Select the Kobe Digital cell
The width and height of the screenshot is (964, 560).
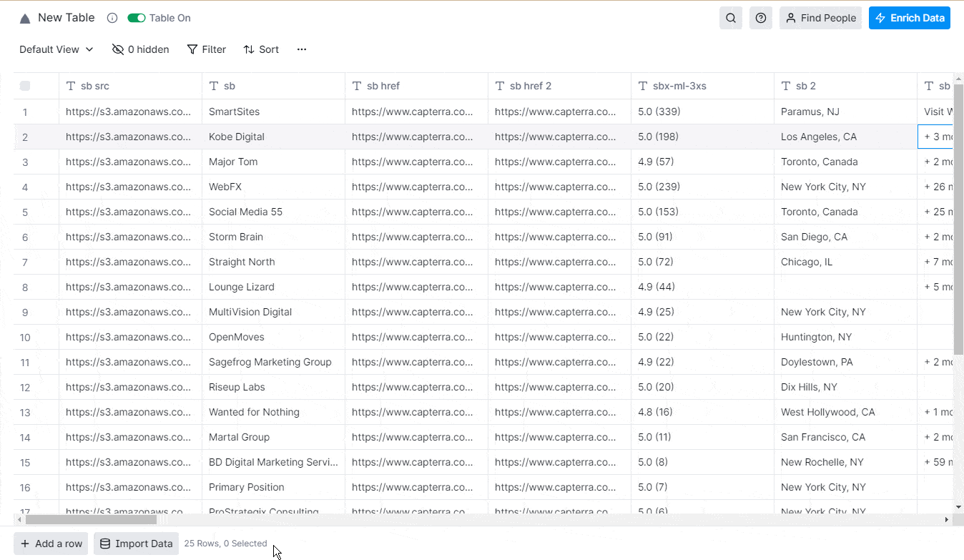click(x=273, y=137)
